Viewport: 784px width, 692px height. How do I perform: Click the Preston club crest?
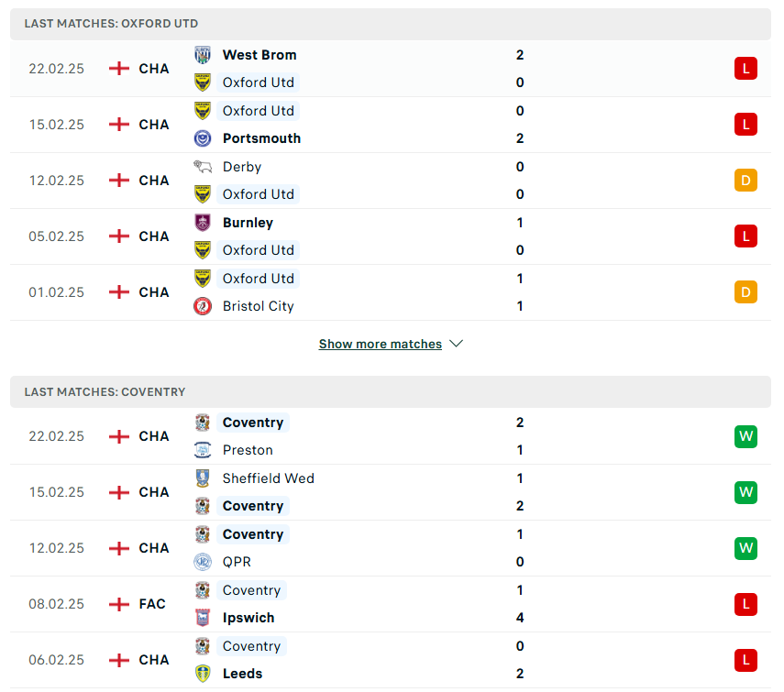[x=203, y=450]
